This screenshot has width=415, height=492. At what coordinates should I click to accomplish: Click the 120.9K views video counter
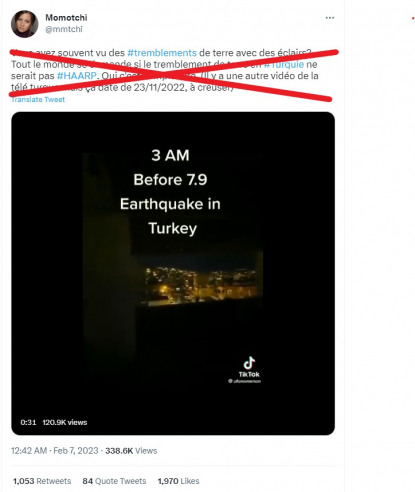pyautogui.click(x=65, y=422)
